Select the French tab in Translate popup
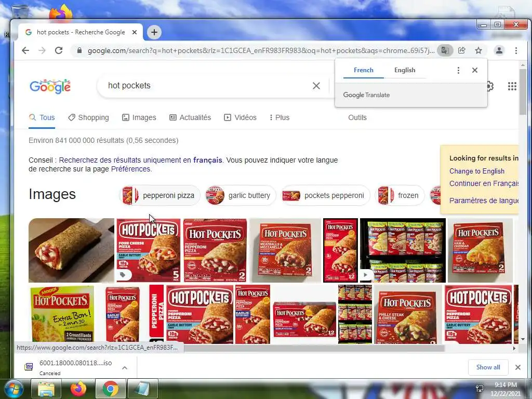Viewport: 532px width, 399px height. (x=363, y=70)
